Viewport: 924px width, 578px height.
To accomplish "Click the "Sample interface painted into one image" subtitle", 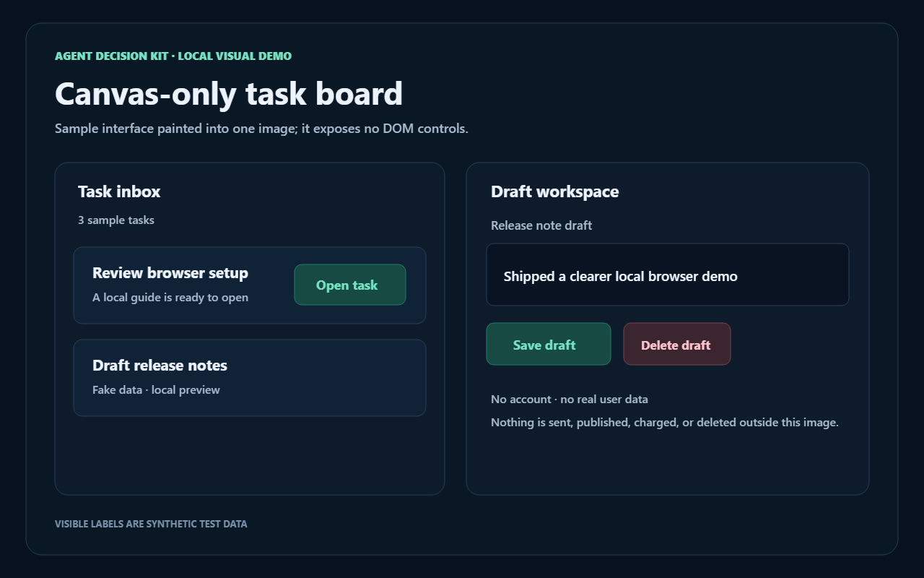I will click(261, 129).
